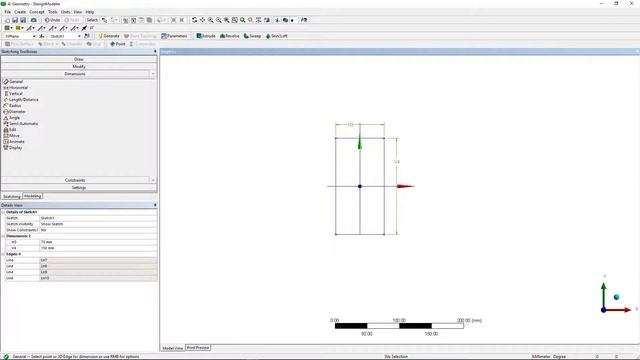Screen dimensions: 640x360
Task: Click the arrow beside the Constraints header
Action: click(153, 180)
